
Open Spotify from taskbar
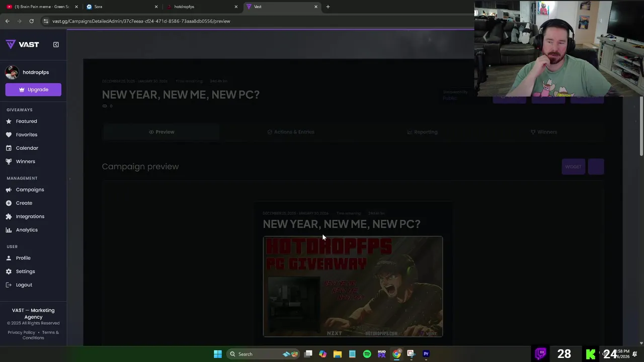367,354
